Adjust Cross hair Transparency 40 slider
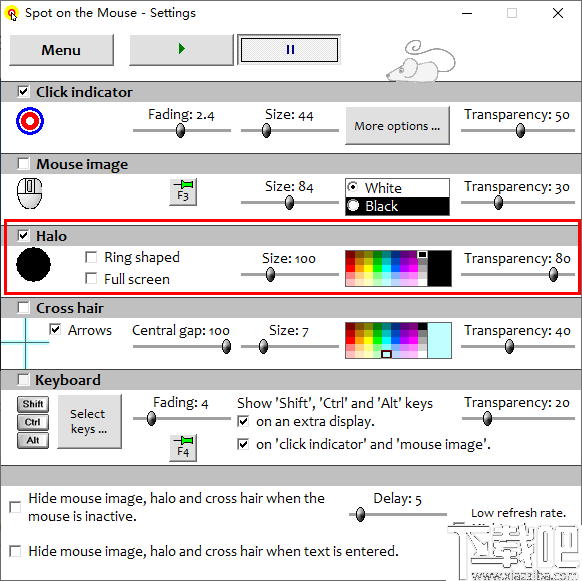The width and height of the screenshot is (582, 581). pyautogui.click(x=518, y=346)
